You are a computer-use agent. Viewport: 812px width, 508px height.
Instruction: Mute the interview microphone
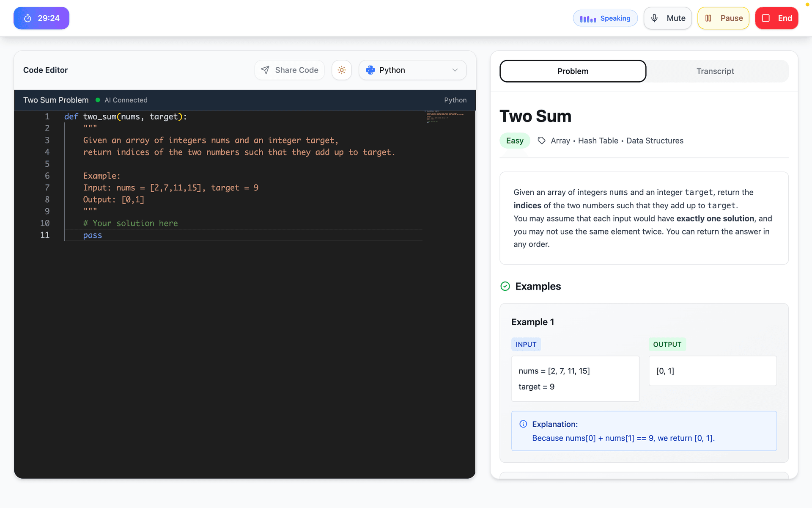(667, 18)
